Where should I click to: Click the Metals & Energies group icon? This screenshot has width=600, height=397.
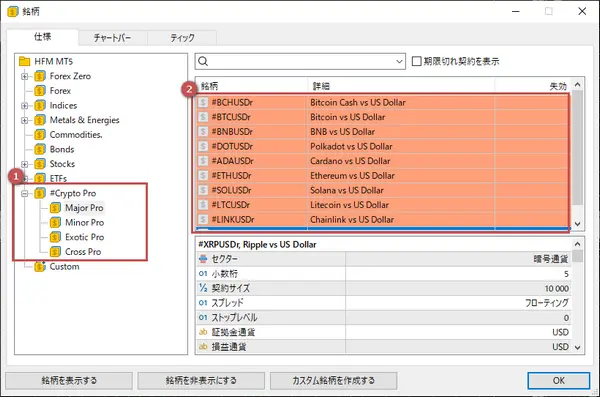pos(40,120)
